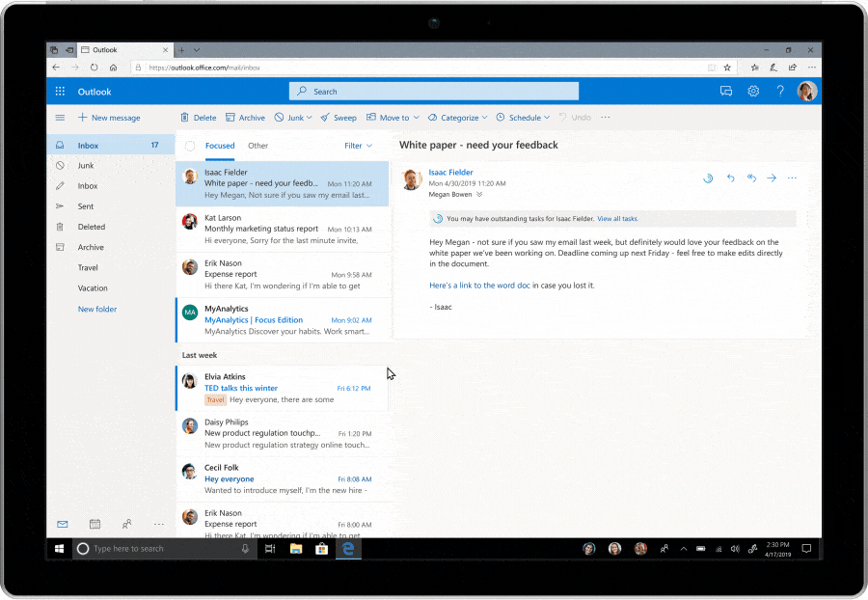Open the Calendar icon in the bottom sidebar
This screenshot has height=600, width=868.
tap(94, 523)
